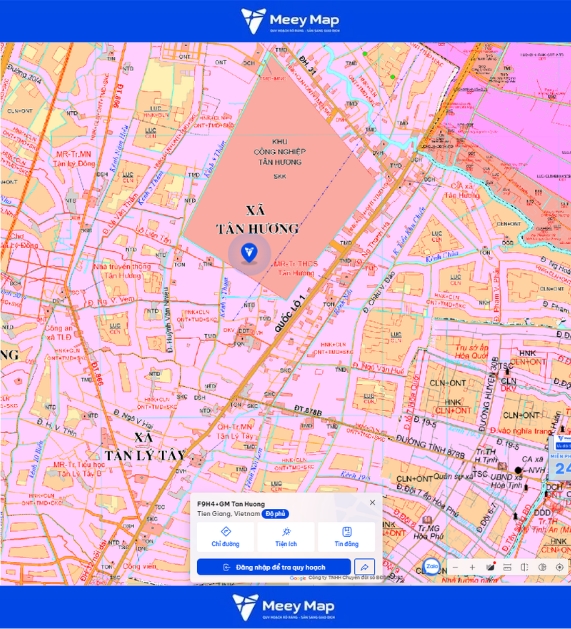Click the 'ĐT.878B' road label
The height and width of the screenshot is (629, 571).
(308, 410)
